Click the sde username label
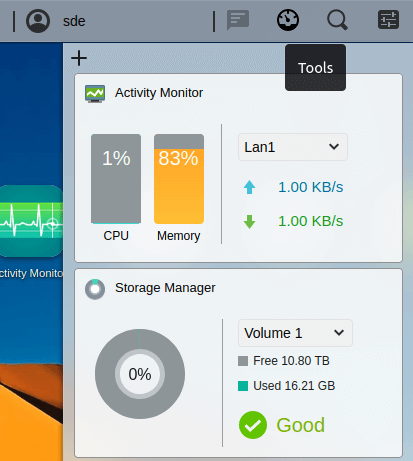Image resolution: width=413 pixels, height=461 pixels. click(74, 21)
